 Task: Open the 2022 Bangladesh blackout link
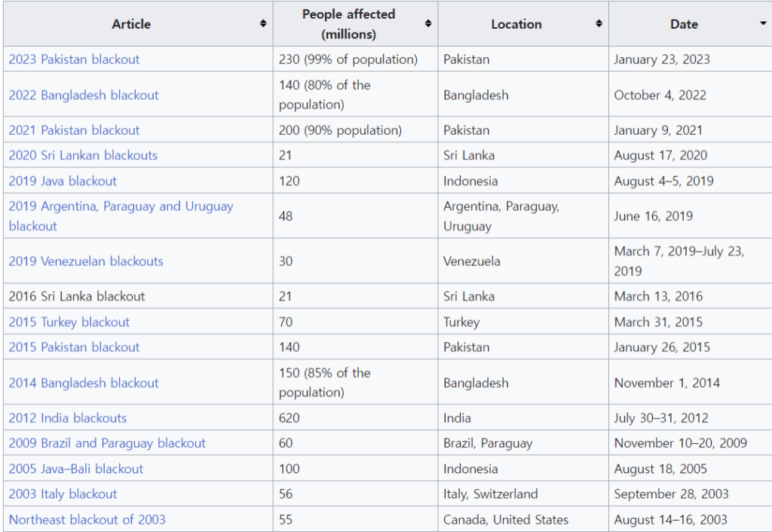(84, 95)
